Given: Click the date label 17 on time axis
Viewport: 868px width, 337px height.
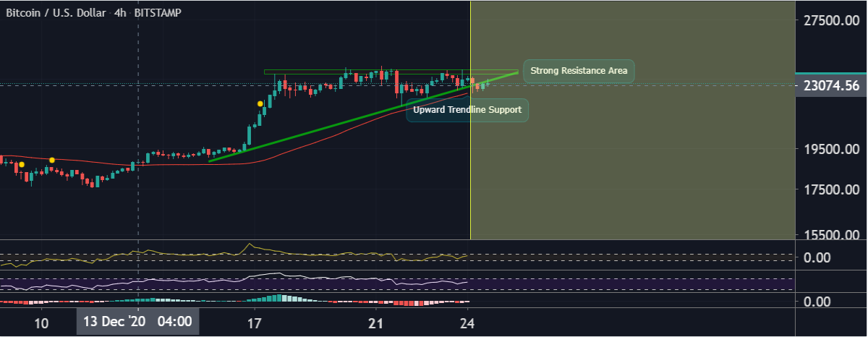Looking at the screenshot, I should (x=255, y=323).
